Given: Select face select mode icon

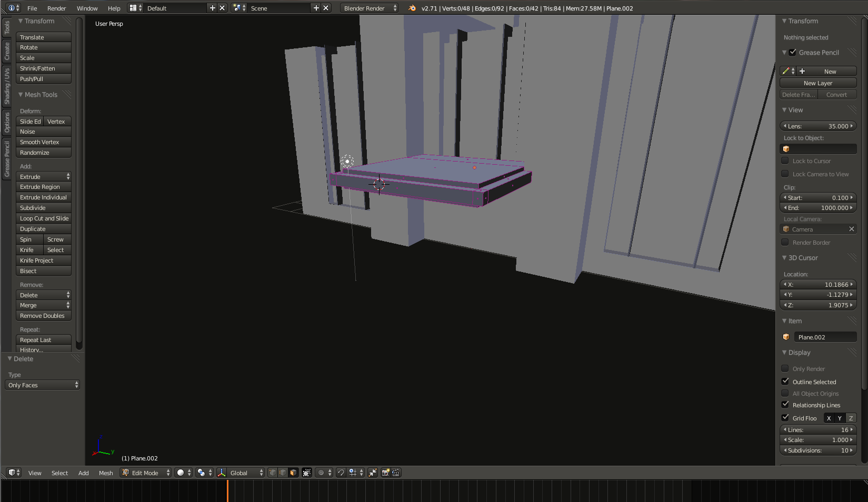Looking at the screenshot, I should (293, 473).
